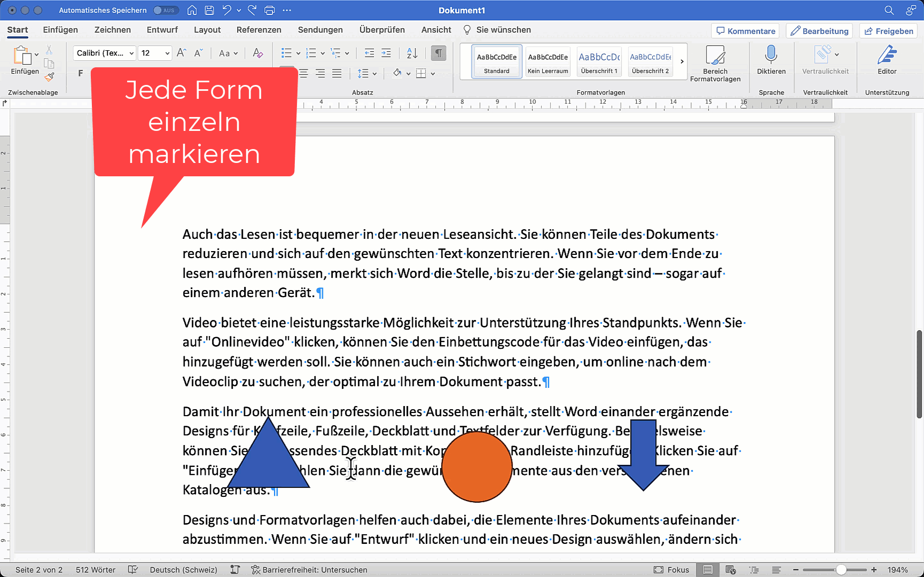
Task: Switch to the Einfügen tab
Action: (x=60, y=30)
